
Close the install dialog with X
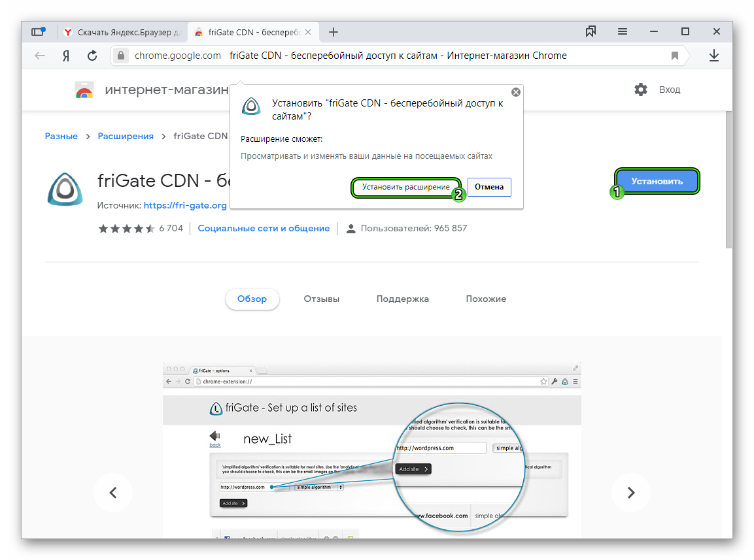[516, 92]
